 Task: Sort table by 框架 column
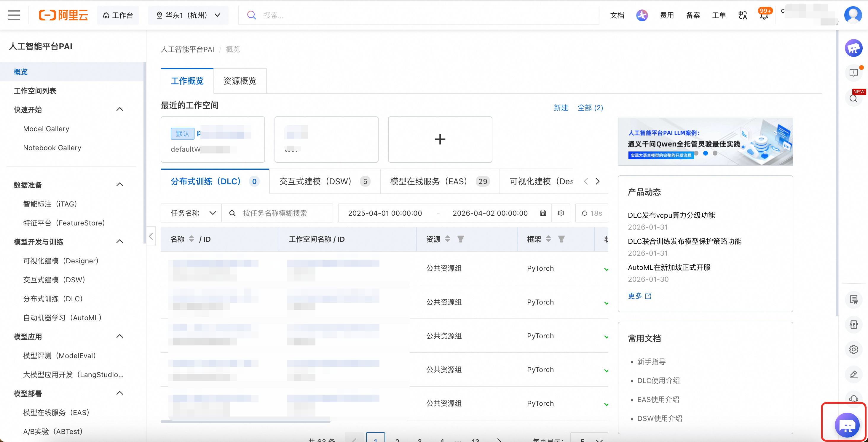click(x=548, y=239)
